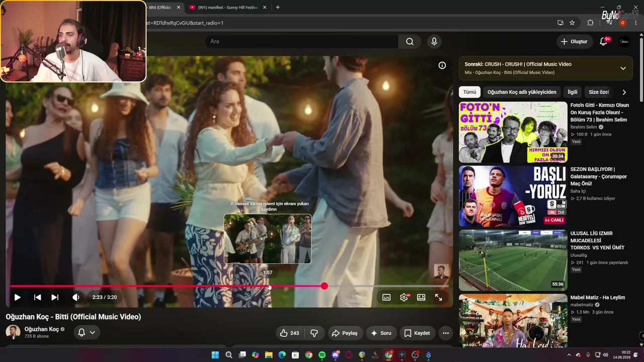Click the red progress bar scrubber handle
The image size is (644, 362).
(x=325, y=286)
